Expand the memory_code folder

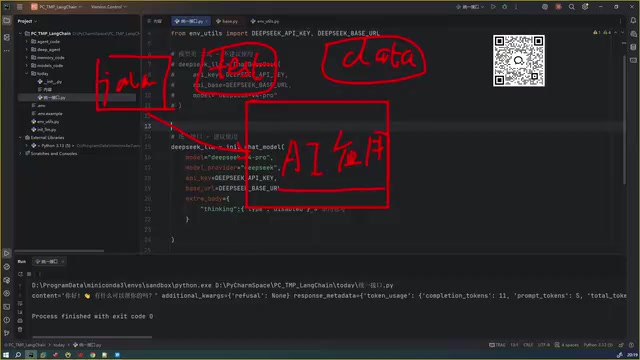(x=27, y=58)
